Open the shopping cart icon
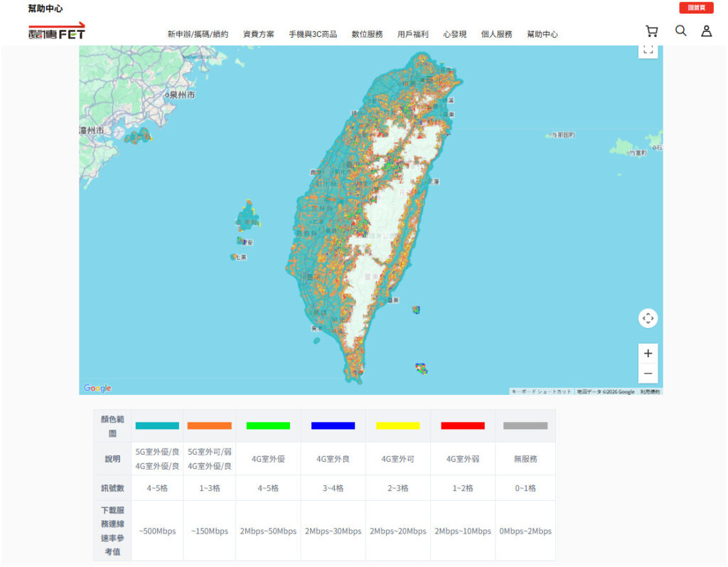This screenshot has height=567, width=728. [x=651, y=31]
